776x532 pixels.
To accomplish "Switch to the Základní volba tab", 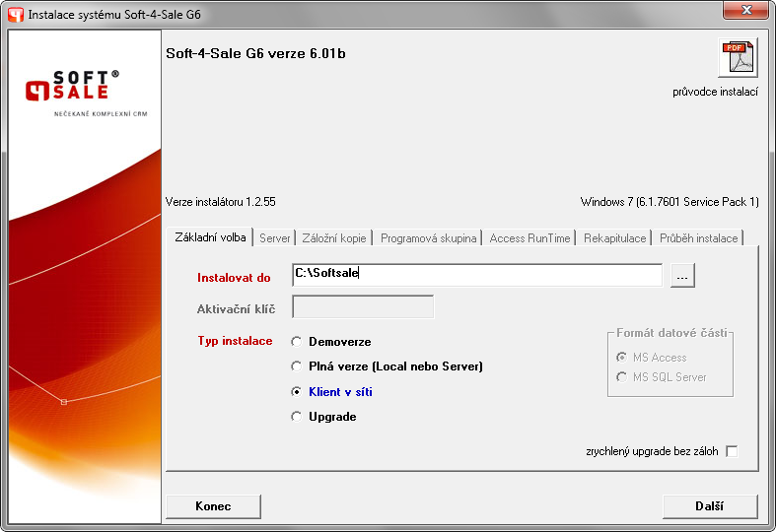I will pos(210,237).
